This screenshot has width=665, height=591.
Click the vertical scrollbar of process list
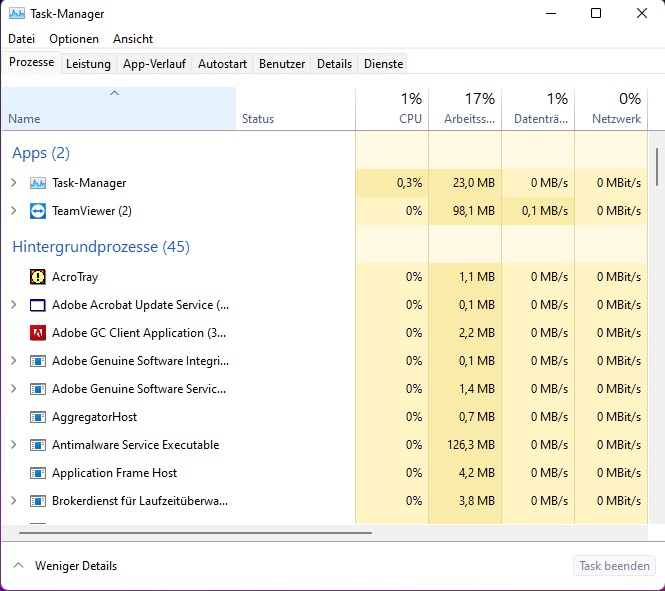[657, 167]
